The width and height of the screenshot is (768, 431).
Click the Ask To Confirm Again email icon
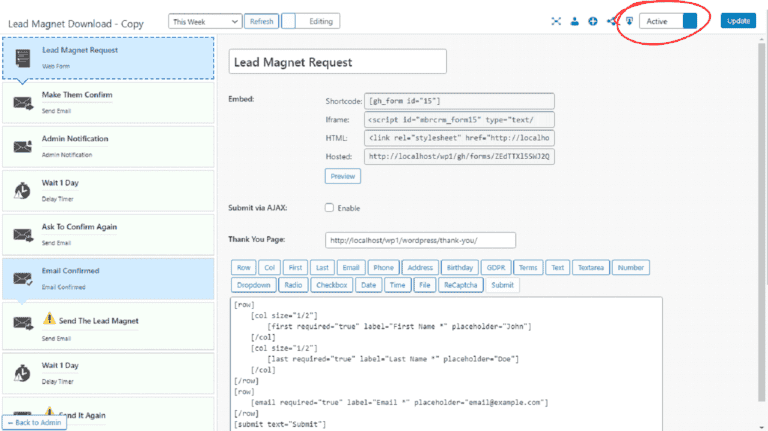pos(23,235)
